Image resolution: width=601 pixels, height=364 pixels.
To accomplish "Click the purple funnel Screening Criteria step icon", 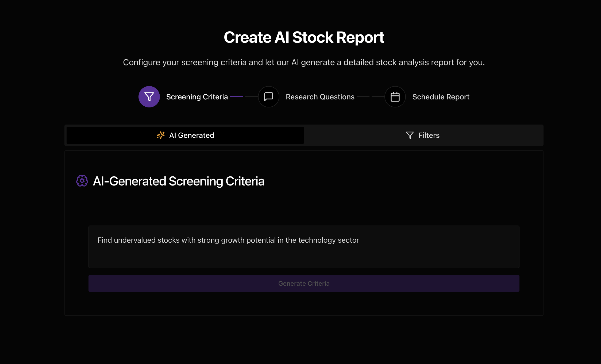I will (149, 97).
